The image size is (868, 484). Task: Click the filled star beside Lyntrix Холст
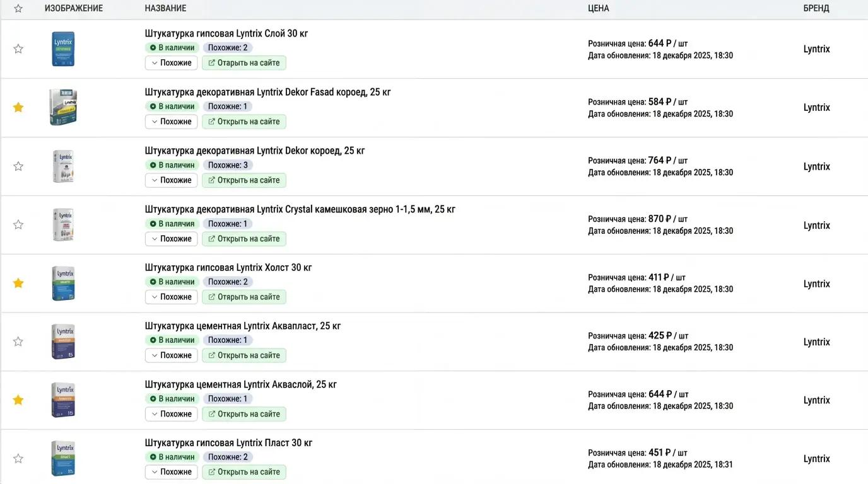point(18,283)
